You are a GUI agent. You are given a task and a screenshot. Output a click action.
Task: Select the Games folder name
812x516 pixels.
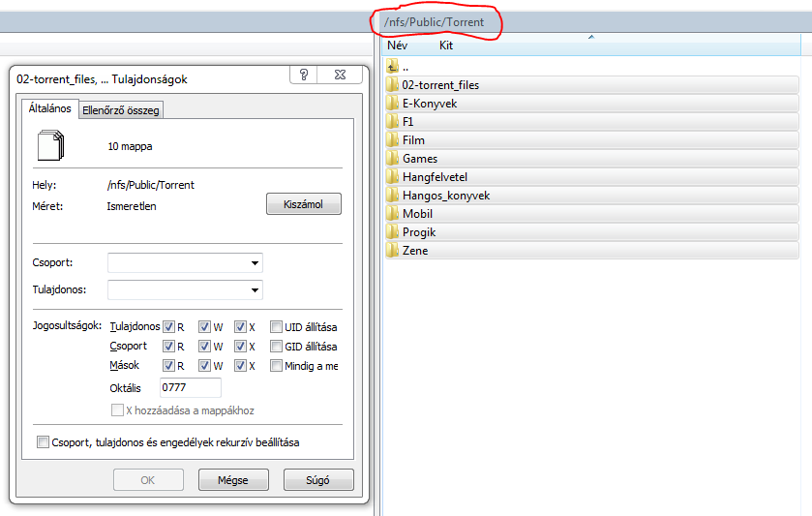coord(419,159)
